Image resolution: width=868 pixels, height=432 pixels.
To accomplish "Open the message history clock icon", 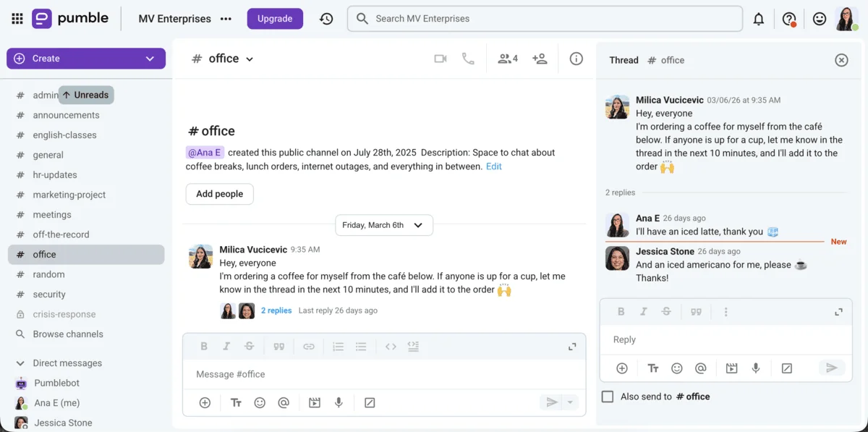I will [326, 19].
